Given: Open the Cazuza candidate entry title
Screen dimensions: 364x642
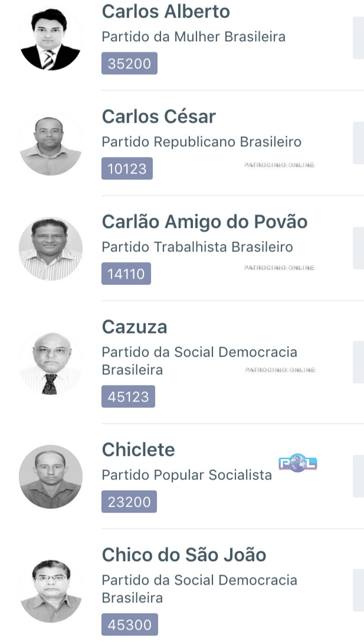Looking at the screenshot, I should [x=134, y=326].
